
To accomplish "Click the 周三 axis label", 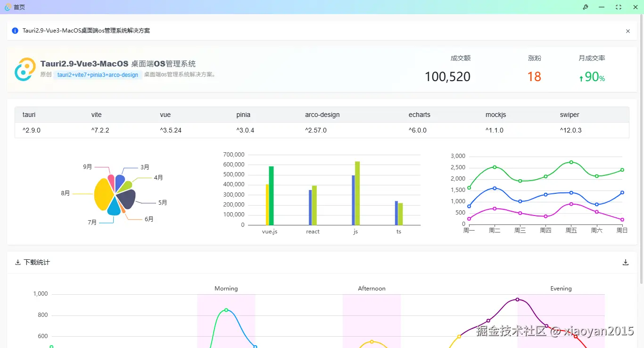I will pos(520,231).
